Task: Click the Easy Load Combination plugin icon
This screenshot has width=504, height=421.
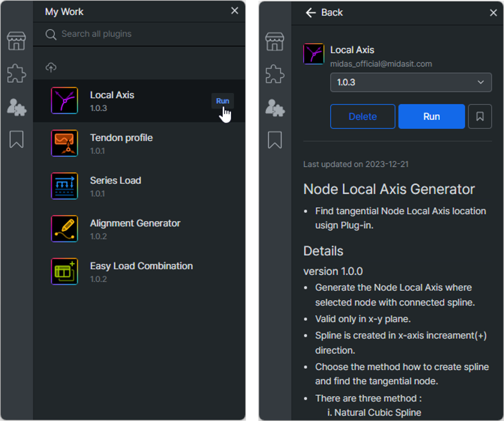Action: [x=64, y=271]
